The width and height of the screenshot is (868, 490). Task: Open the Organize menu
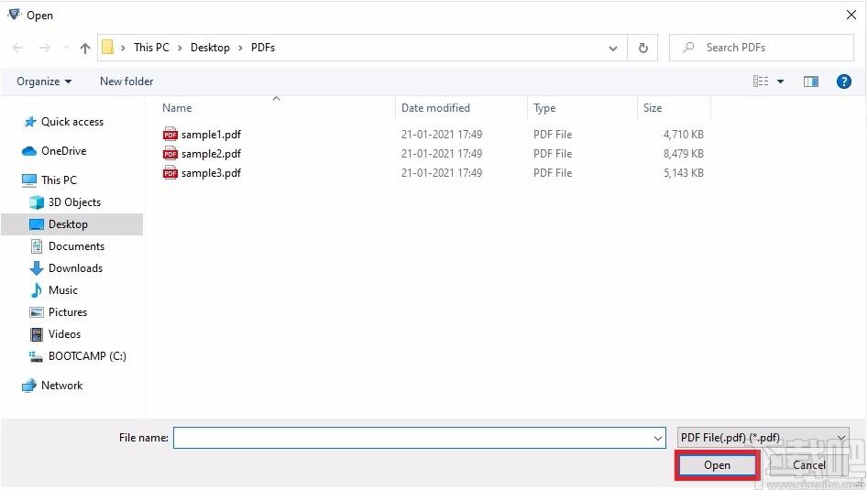(44, 82)
